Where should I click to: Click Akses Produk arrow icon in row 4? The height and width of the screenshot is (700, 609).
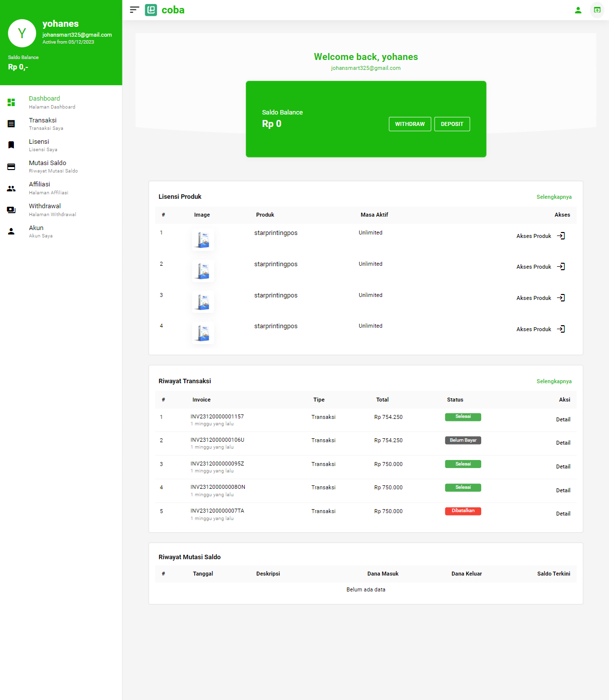tap(561, 329)
